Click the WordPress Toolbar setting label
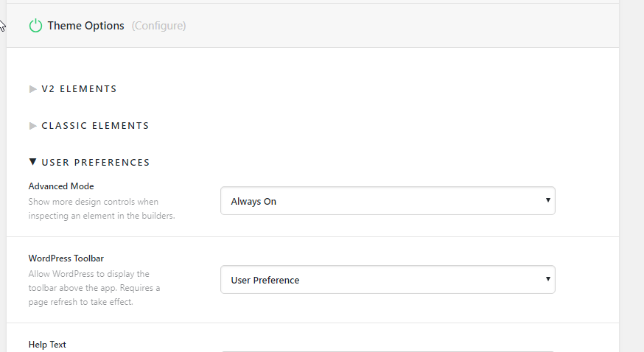Image resolution: width=644 pixels, height=352 pixels. click(66, 258)
